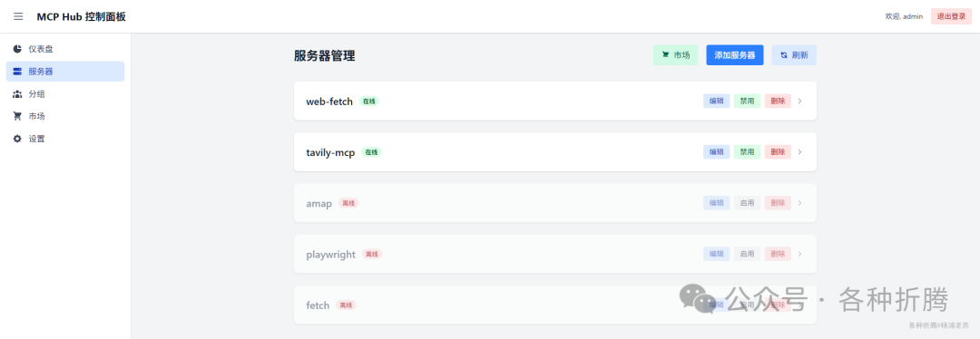The image size is (980, 339).
Task: Select 服务器 in the sidebar
Action: point(65,72)
